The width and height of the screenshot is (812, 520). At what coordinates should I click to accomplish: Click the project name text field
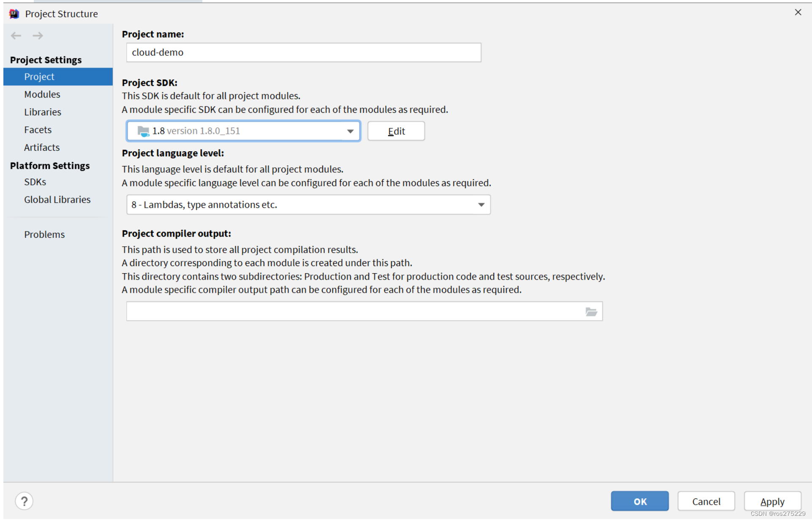[x=303, y=52]
